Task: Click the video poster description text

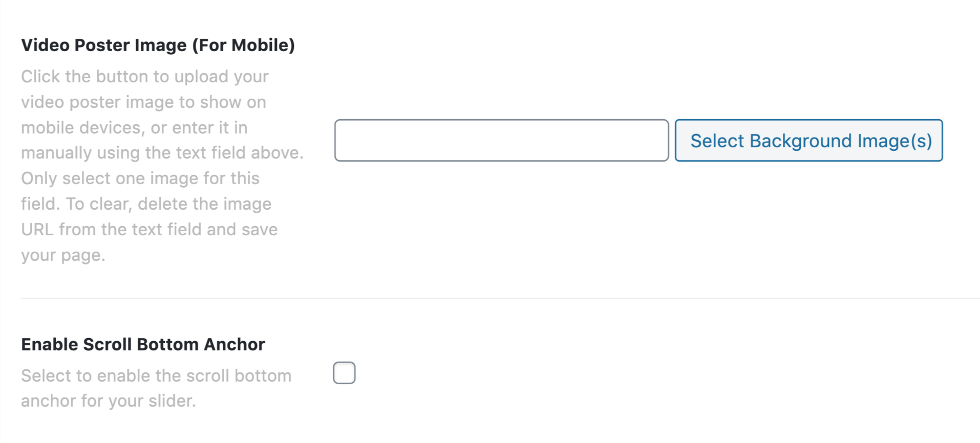Action: click(x=161, y=165)
